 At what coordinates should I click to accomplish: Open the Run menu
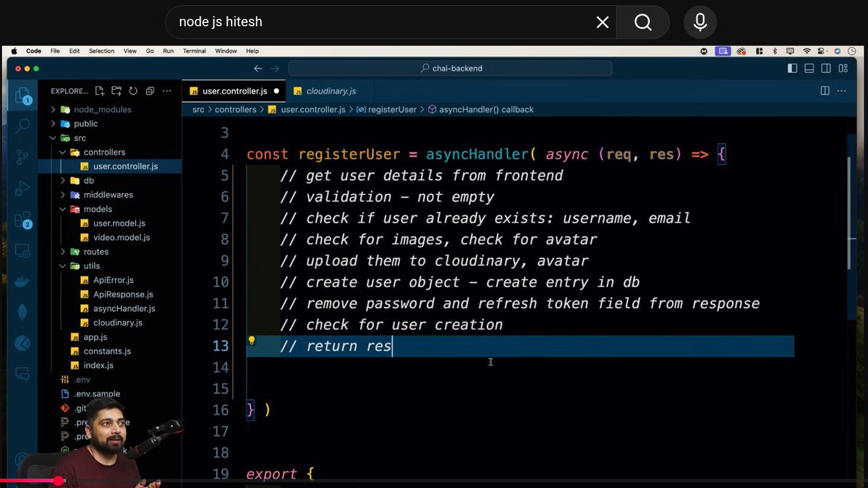[168, 51]
